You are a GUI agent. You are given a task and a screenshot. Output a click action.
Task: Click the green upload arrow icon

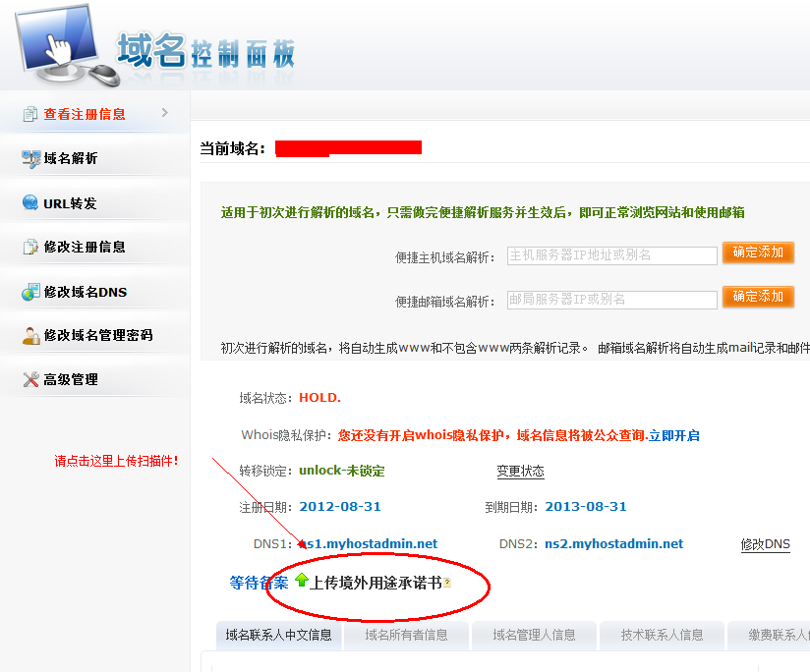click(x=301, y=582)
